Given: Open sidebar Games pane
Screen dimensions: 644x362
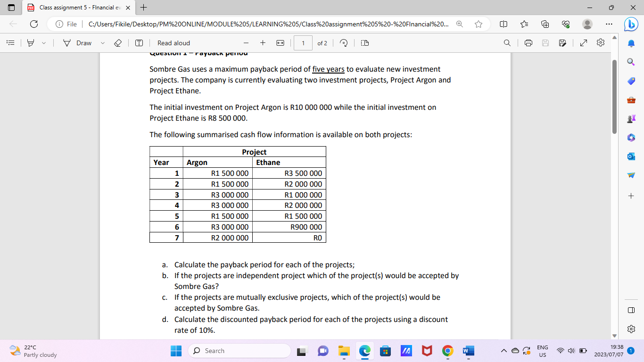Looking at the screenshot, I should coord(631,118).
